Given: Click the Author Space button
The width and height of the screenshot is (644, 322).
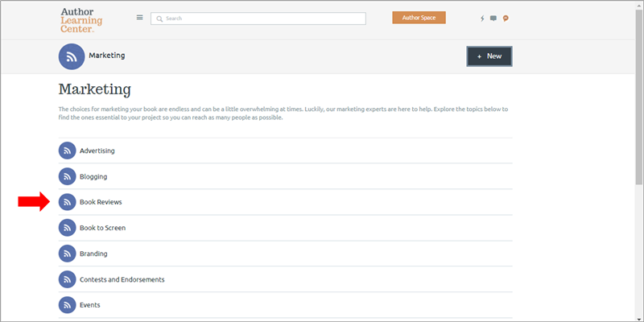Looking at the screenshot, I should [x=419, y=18].
